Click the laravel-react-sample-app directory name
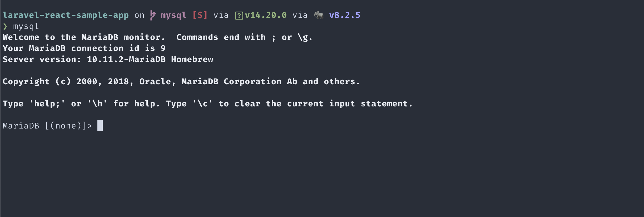Screen dimensions: 644x217 (66, 15)
